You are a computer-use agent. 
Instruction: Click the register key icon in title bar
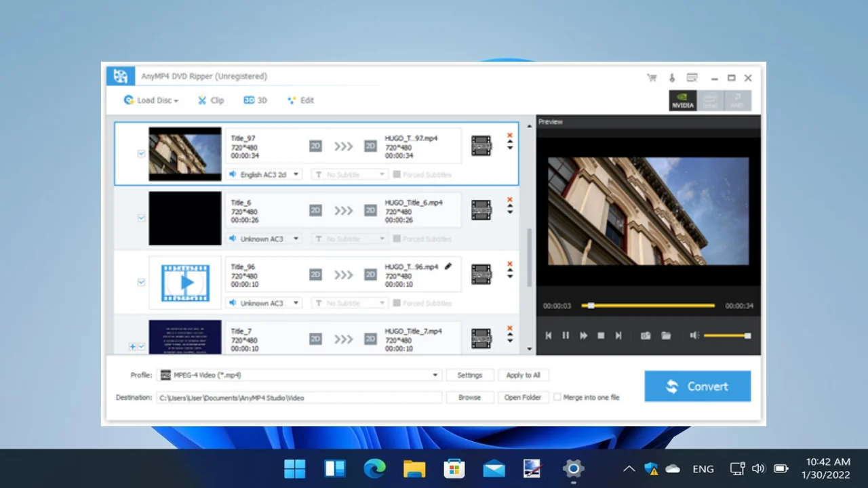[671, 78]
